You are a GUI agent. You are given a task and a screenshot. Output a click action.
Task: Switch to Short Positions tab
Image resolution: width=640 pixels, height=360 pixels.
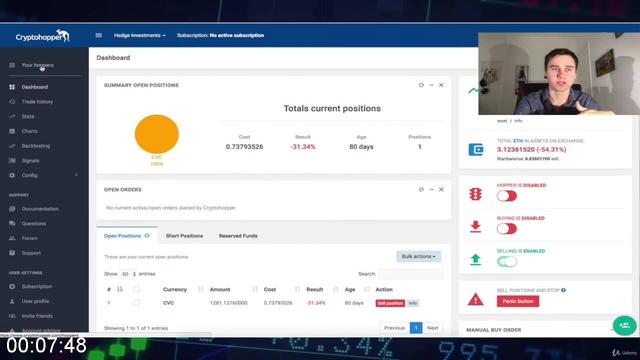[184, 236]
